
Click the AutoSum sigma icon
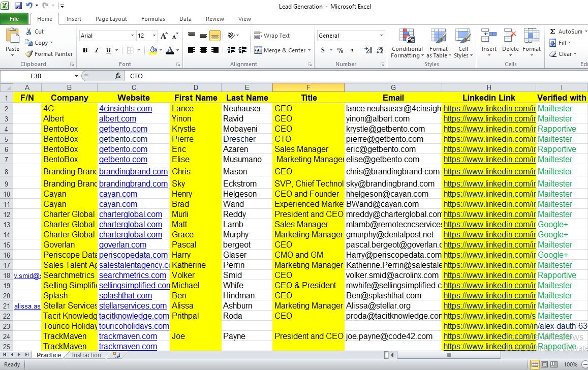(553, 32)
